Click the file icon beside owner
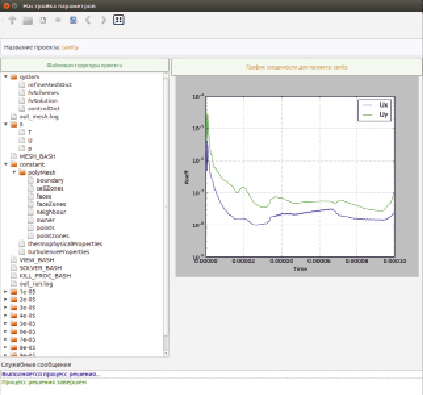423x395 pixels. (x=31, y=220)
